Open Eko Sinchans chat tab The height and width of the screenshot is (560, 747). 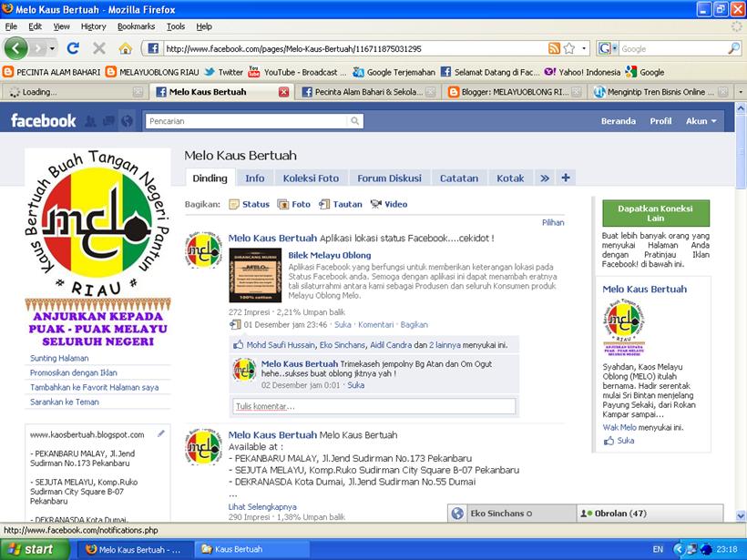[522, 514]
